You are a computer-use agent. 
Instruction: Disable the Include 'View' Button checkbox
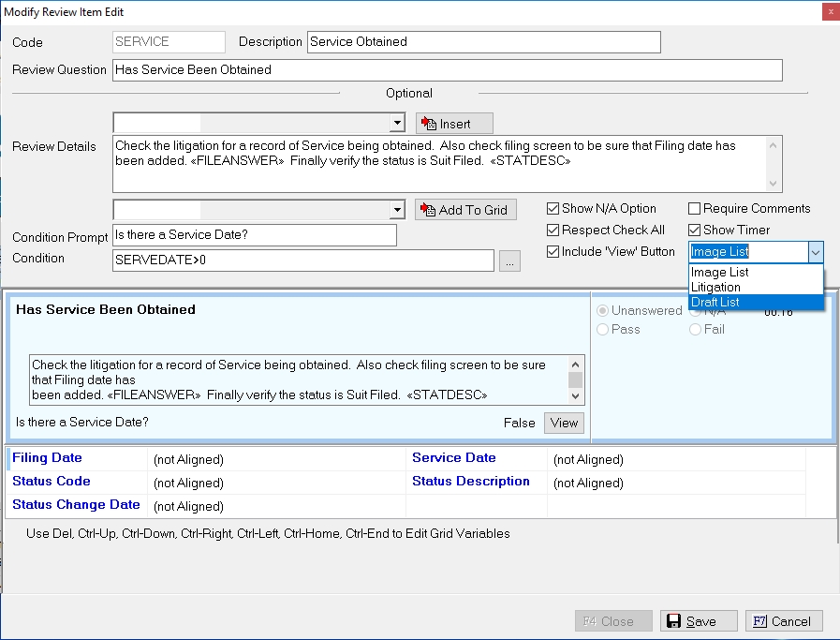tap(554, 251)
